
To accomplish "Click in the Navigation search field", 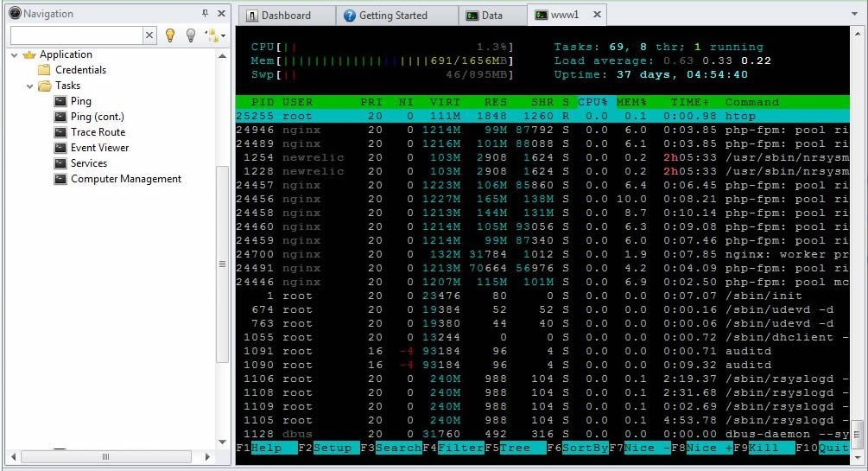I will (x=76, y=35).
